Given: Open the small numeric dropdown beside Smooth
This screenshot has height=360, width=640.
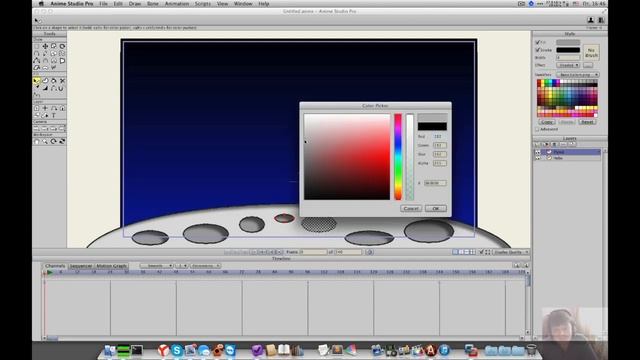Looking at the screenshot, I should (x=182, y=266).
